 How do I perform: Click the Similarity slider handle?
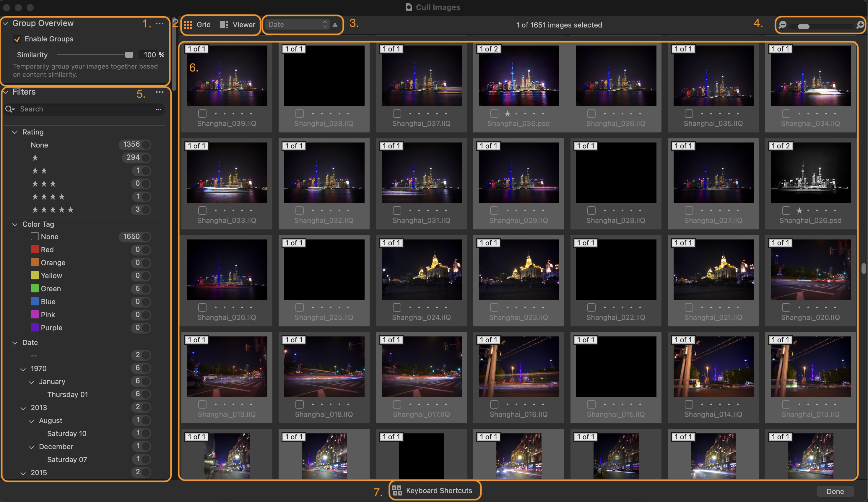pos(129,55)
